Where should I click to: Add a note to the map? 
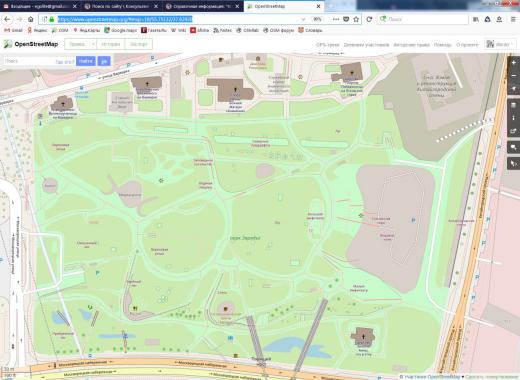514,147
